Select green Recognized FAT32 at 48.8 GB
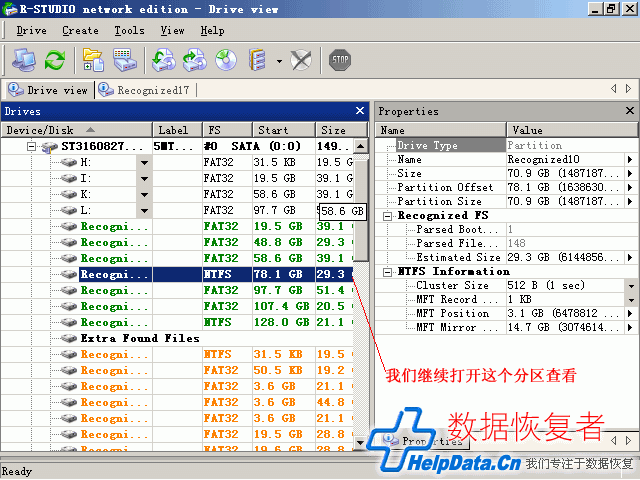The height and width of the screenshot is (480, 640). coord(177,242)
